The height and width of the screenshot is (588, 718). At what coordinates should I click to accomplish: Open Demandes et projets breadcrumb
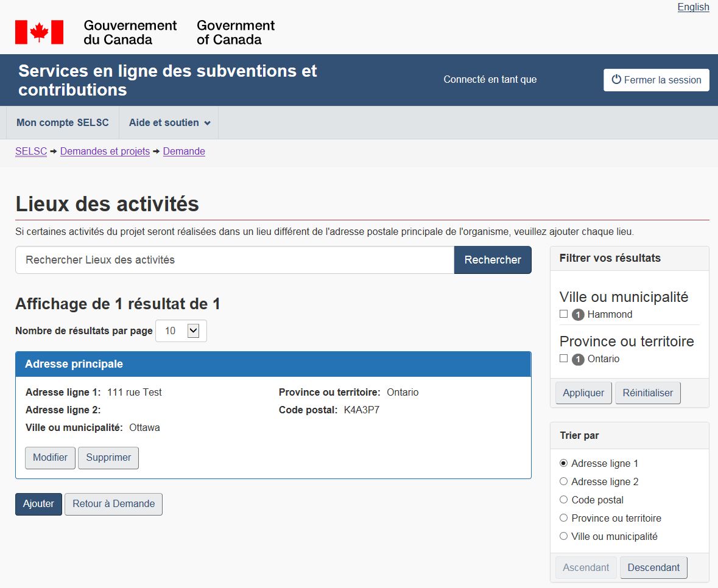pos(105,152)
